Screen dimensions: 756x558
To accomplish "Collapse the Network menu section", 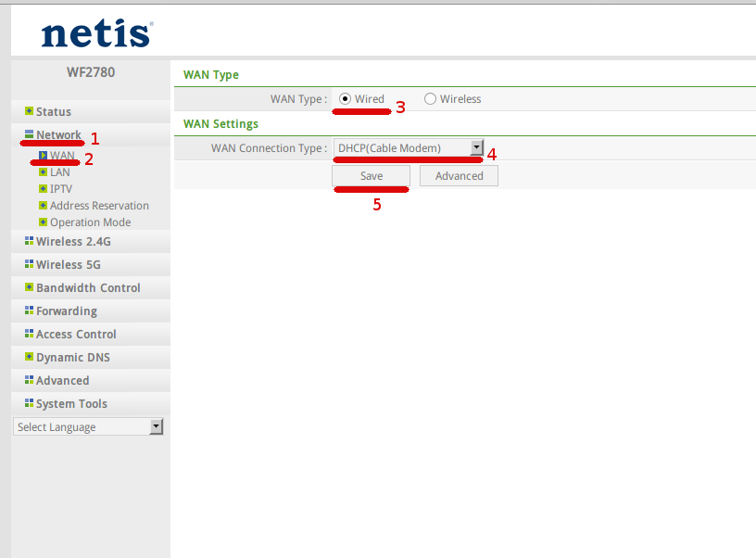I will [x=58, y=135].
